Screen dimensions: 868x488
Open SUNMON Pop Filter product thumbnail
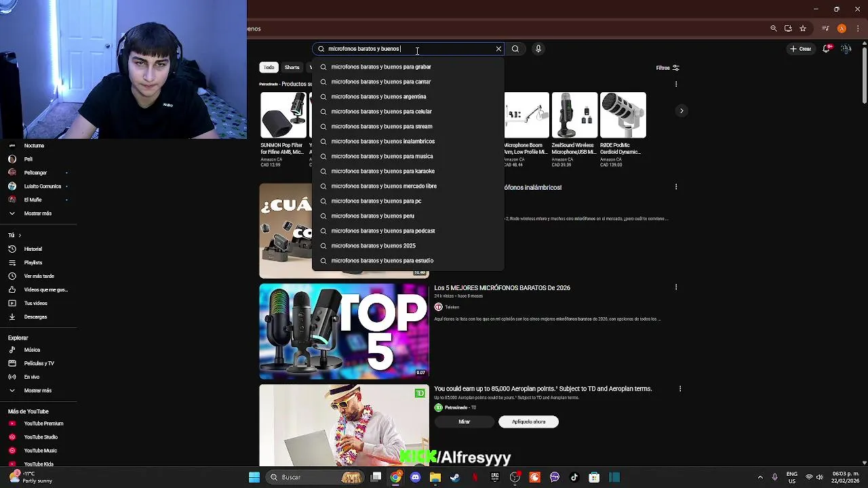pyautogui.click(x=283, y=115)
